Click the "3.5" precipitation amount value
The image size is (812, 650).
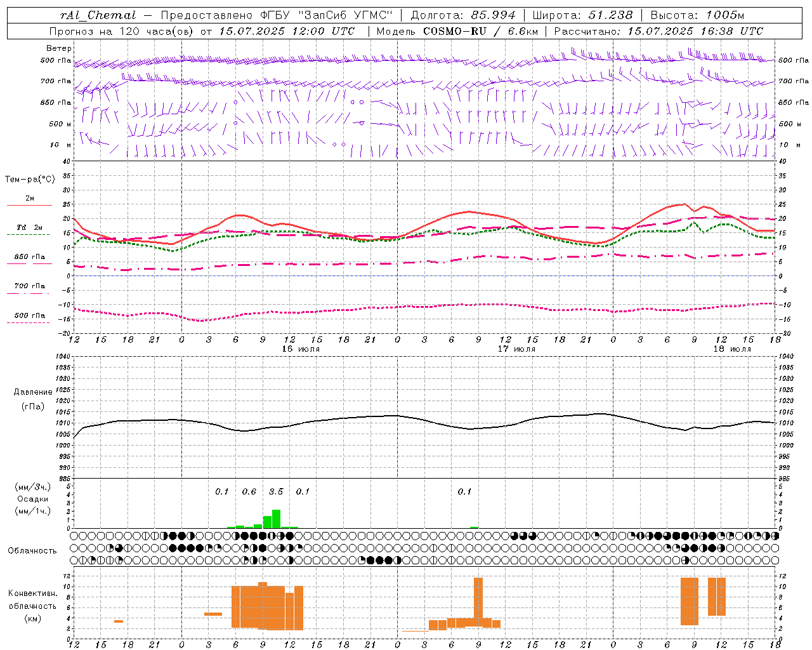(x=276, y=492)
